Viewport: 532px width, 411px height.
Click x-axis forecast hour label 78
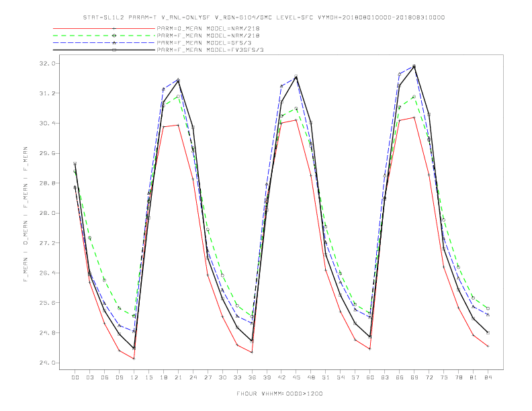click(458, 377)
